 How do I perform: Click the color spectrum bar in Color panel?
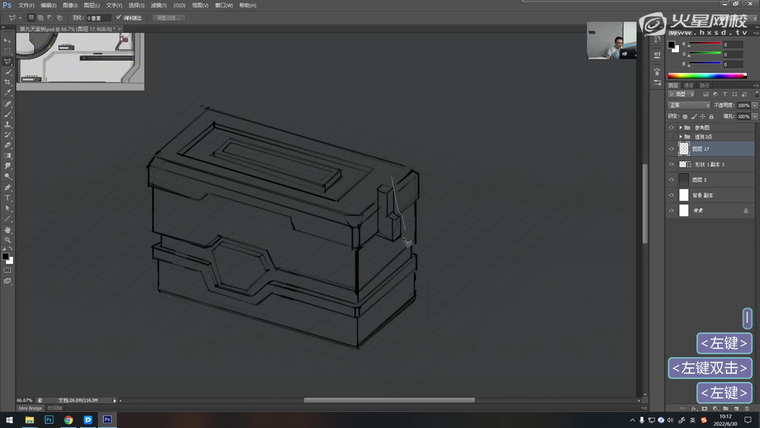(x=707, y=75)
